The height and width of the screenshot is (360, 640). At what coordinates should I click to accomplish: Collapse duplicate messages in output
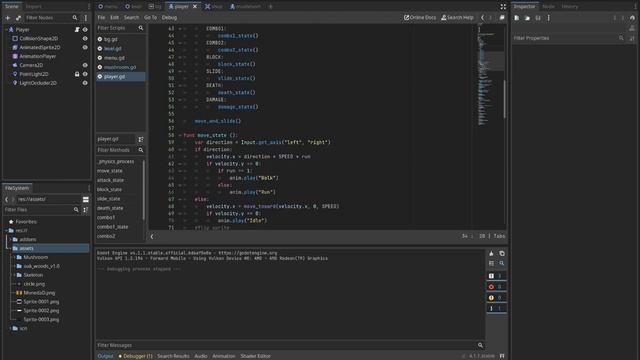tap(491, 264)
